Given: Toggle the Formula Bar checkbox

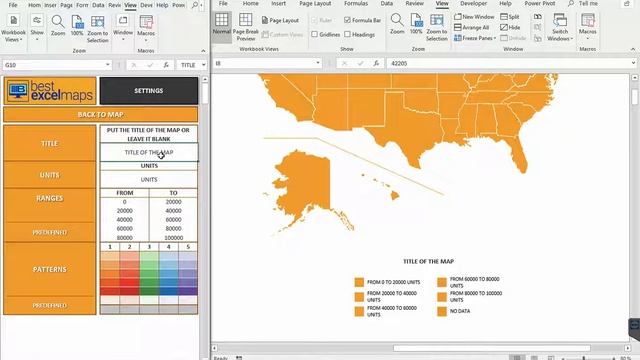Looking at the screenshot, I should pyautogui.click(x=362, y=20).
